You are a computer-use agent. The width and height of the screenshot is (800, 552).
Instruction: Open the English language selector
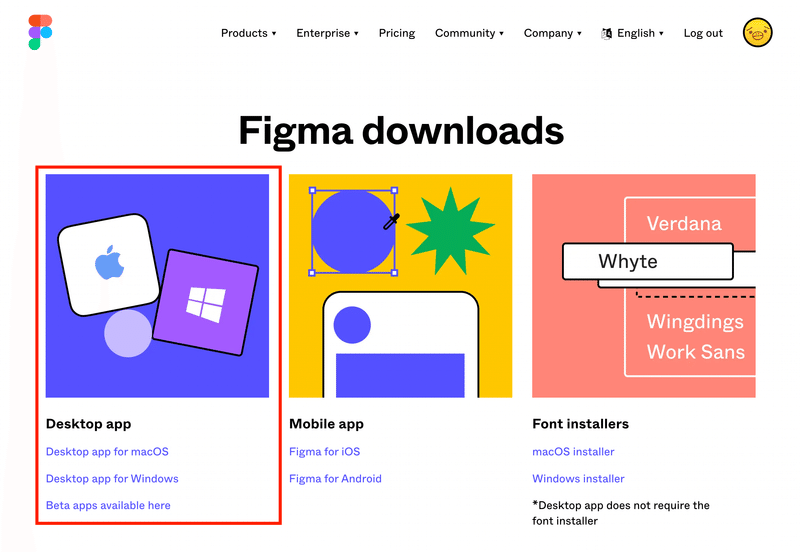(640, 33)
